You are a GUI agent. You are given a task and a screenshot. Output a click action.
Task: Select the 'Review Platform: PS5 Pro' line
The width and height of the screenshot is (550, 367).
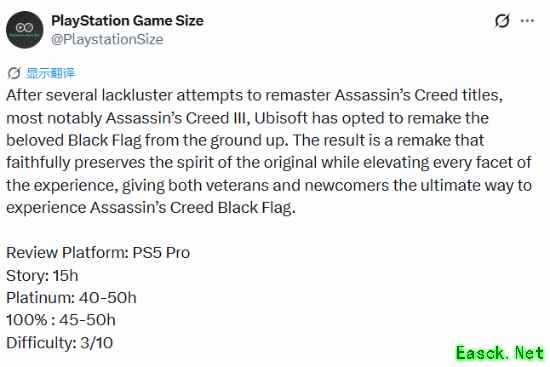(98, 253)
